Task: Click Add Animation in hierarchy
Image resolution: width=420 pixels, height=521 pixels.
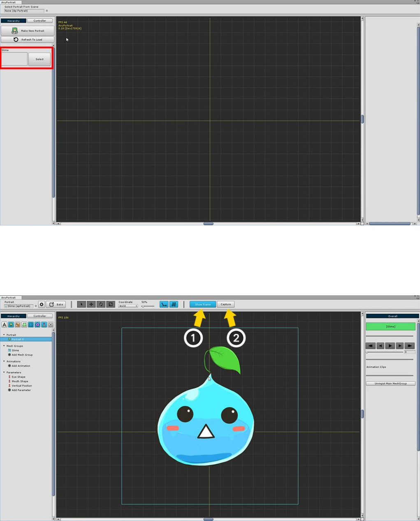Action: (x=19, y=366)
